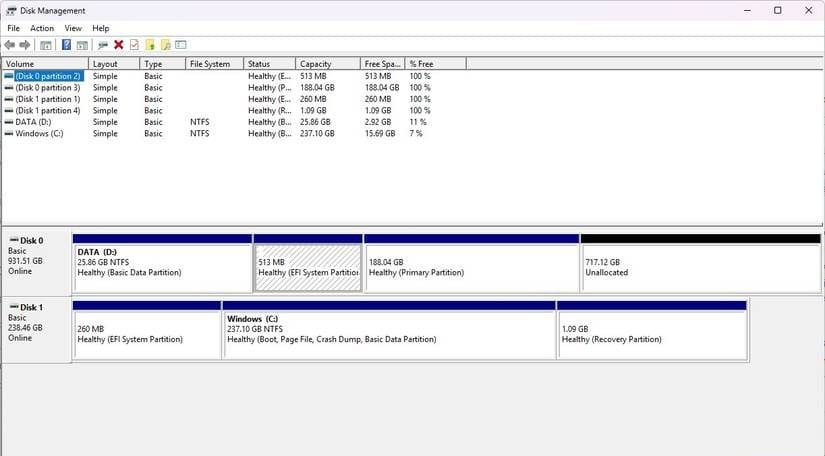This screenshot has height=456, width=825.
Task: Open the View menu
Action: click(x=73, y=28)
